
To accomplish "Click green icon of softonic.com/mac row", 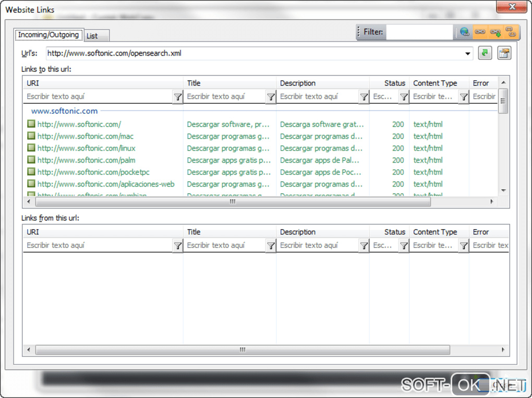I will [31, 135].
